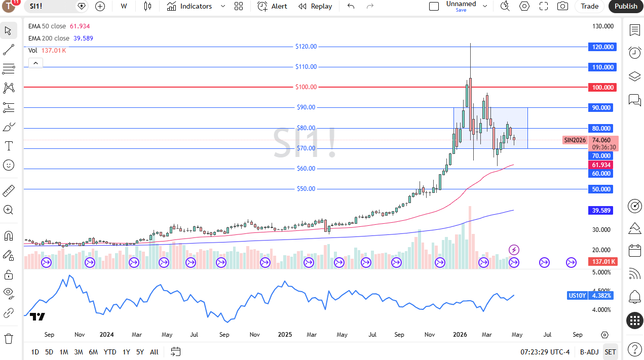Open the Trade panel
The width and height of the screenshot is (644, 360).
pos(589,6)
